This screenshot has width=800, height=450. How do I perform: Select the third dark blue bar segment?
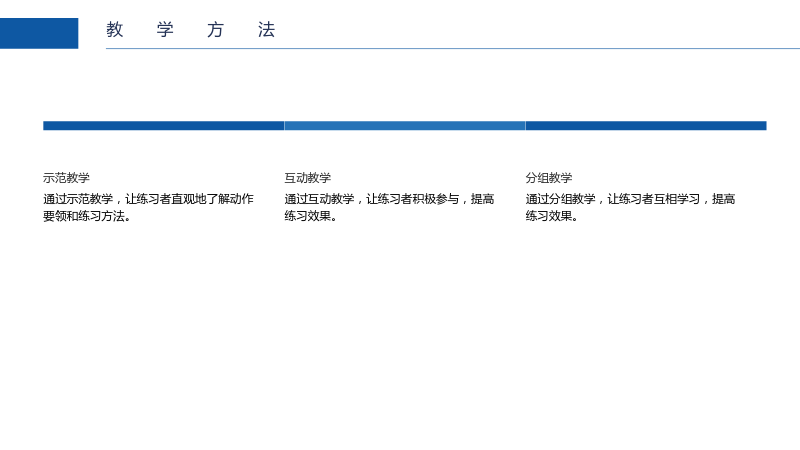[646, 126]
